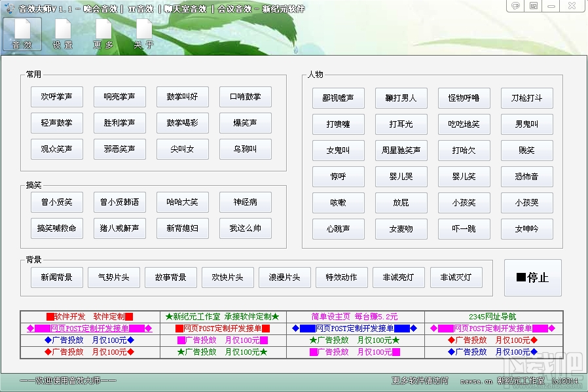The width and height of the screenshot is (588, 392).
Task: Play the 爆笑声 laughter sound effect
Action: 245,123
